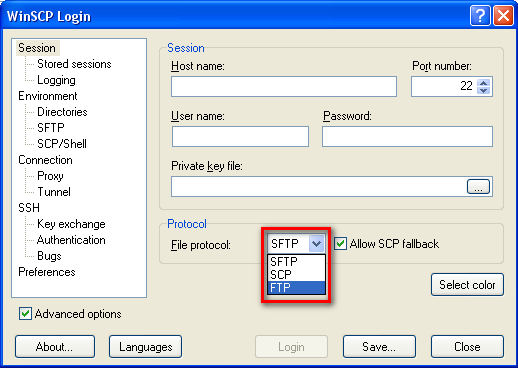
Task: Increase port number with up arrow
Action: (x=484, y=82)
